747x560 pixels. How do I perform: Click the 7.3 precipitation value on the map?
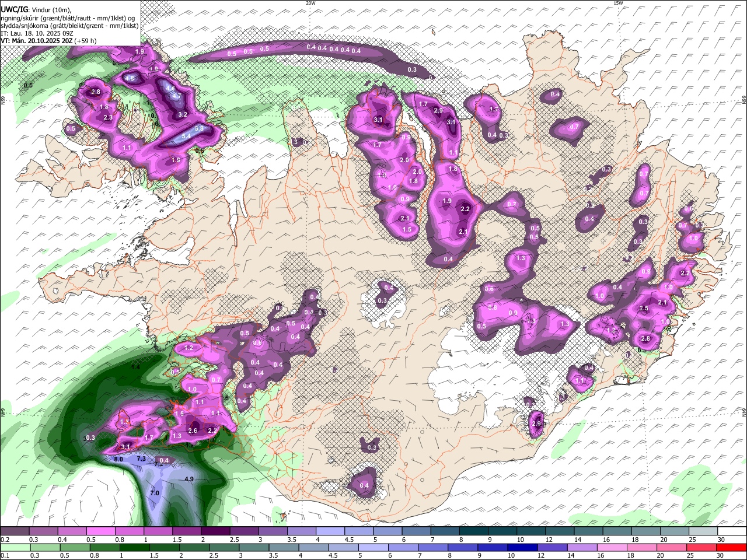[141, 459]
